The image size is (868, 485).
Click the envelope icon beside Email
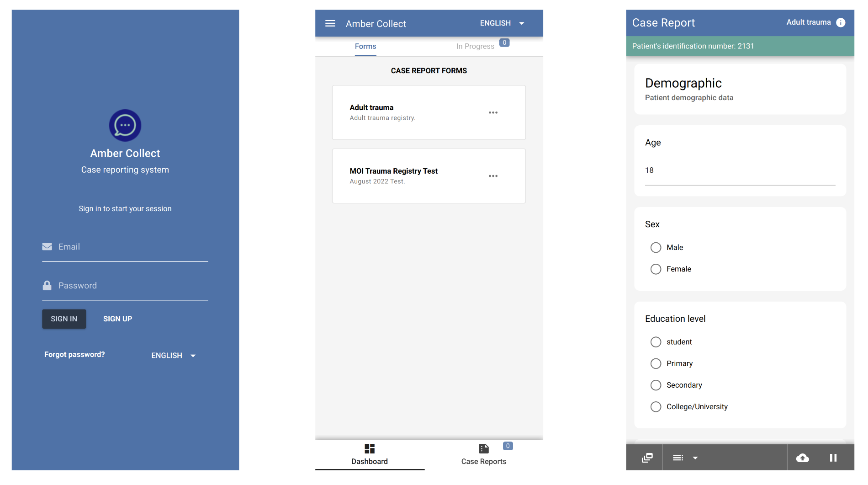47,246
